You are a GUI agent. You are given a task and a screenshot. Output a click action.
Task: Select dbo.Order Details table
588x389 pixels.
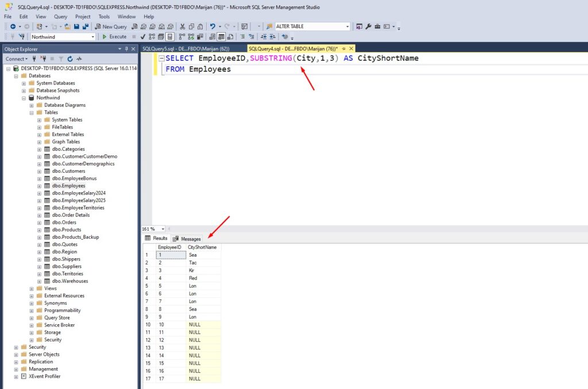[x=71, y=215]
